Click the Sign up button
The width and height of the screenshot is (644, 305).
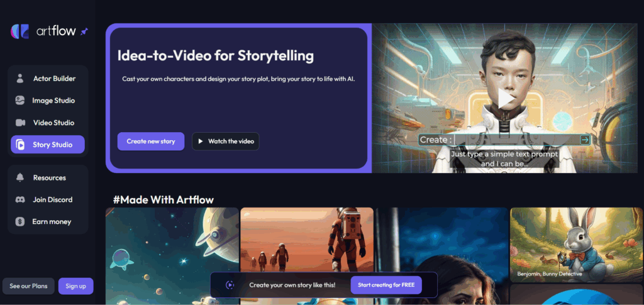[76, 286]
